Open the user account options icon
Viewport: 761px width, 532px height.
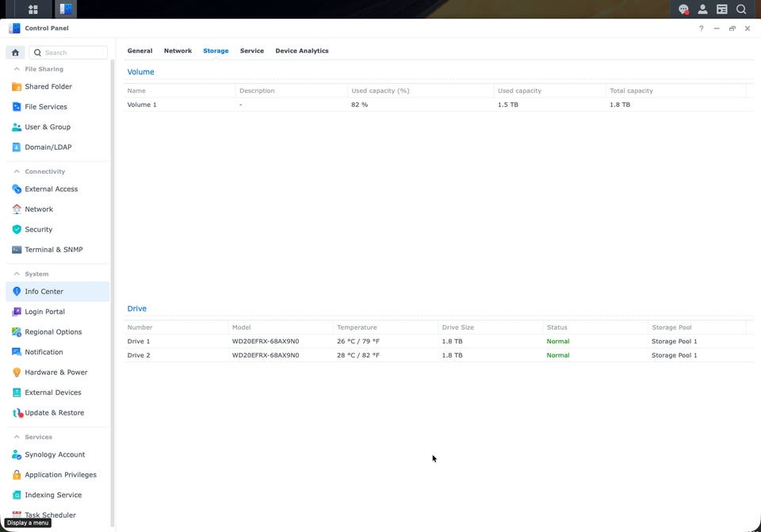(x=702, y=10)
